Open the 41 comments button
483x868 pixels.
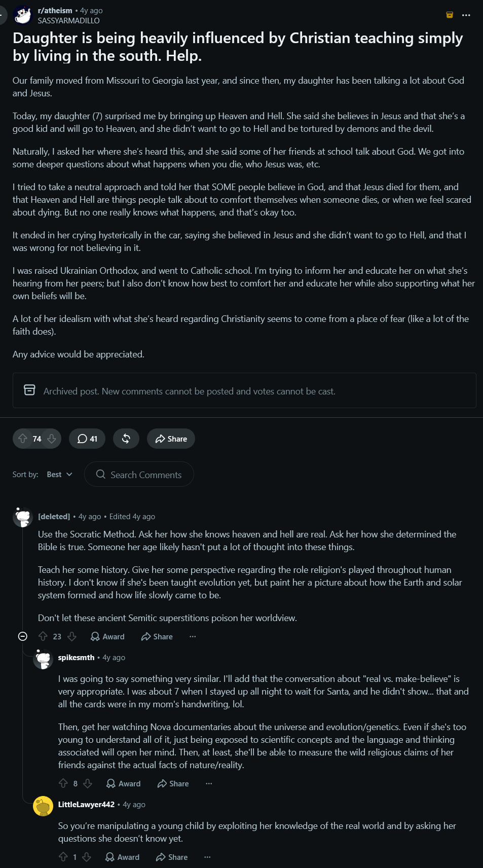[87, 439]
